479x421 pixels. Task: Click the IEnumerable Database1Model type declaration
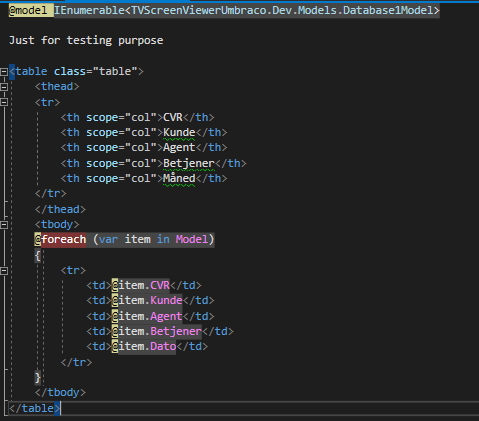pyautogui.click(x=247, y=10)
